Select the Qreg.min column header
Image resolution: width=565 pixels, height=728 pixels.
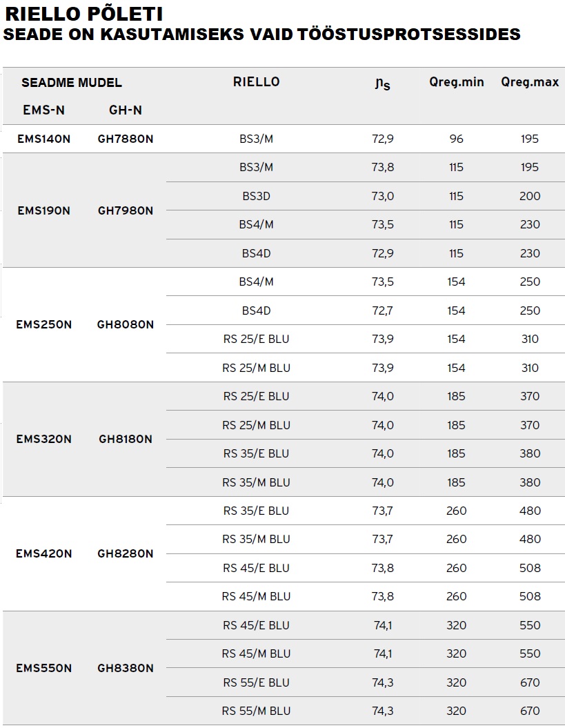456,82
